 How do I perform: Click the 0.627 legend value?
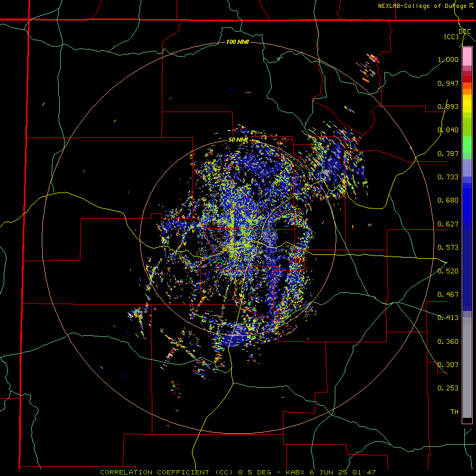point(448,224)
